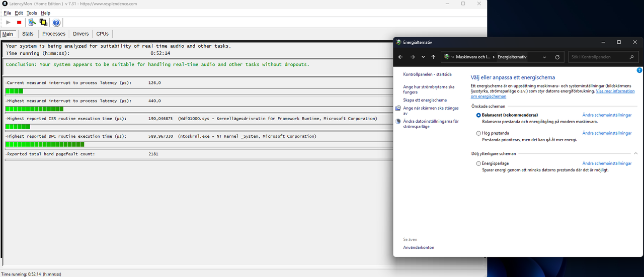The height and width of the screenshot is (277, 644).
Task: Click the 'Välj eller anpassa ett energischema' heading
Action: click(513, 77)
